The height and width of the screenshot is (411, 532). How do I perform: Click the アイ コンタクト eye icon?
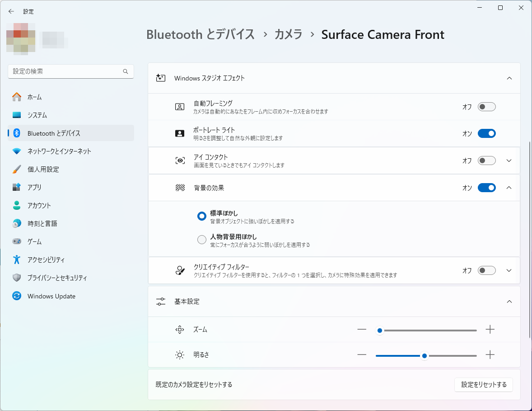coord(180,161)
